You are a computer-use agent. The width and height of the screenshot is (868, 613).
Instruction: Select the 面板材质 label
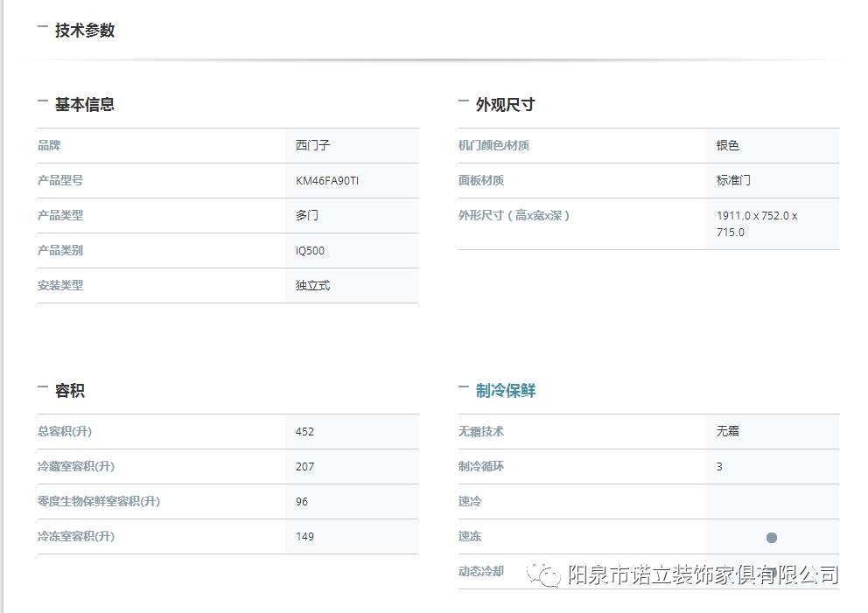coord(481,180)
